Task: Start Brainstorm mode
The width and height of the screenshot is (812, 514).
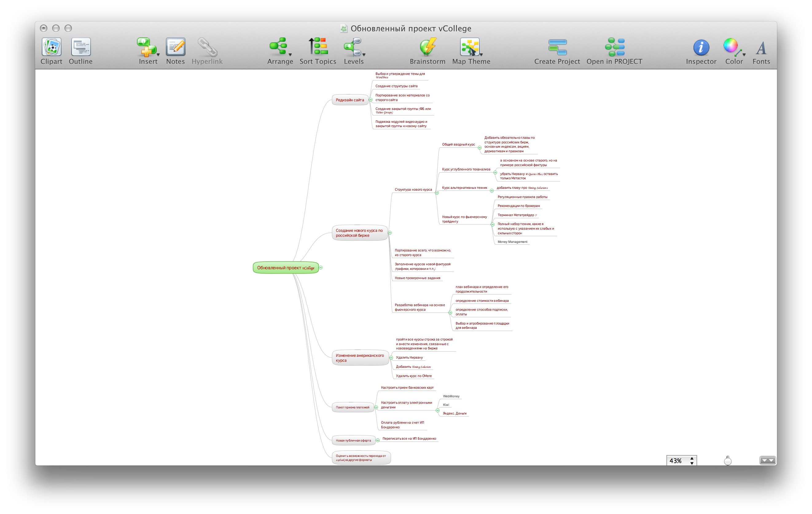Action: [x=427, y=47]
